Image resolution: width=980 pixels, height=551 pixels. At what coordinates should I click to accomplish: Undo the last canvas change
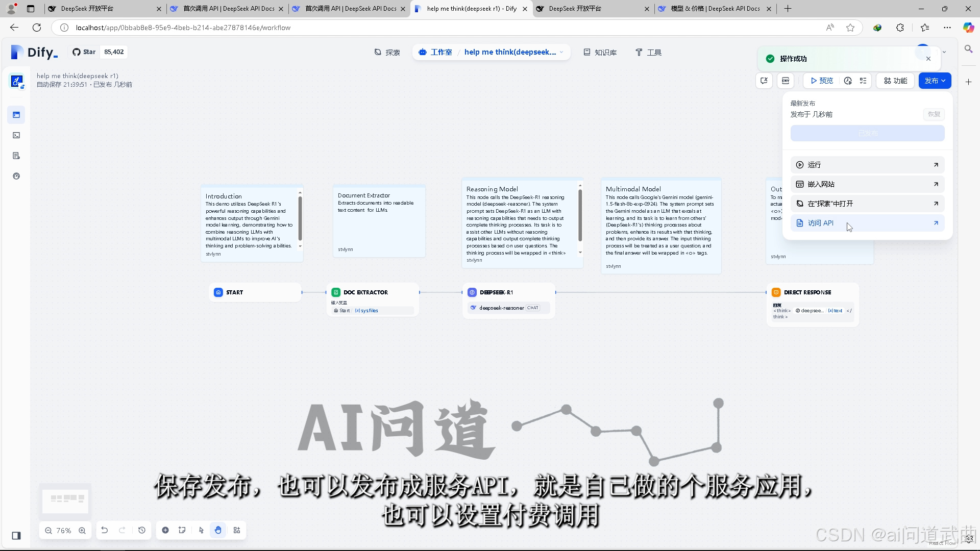coord(104,530)
